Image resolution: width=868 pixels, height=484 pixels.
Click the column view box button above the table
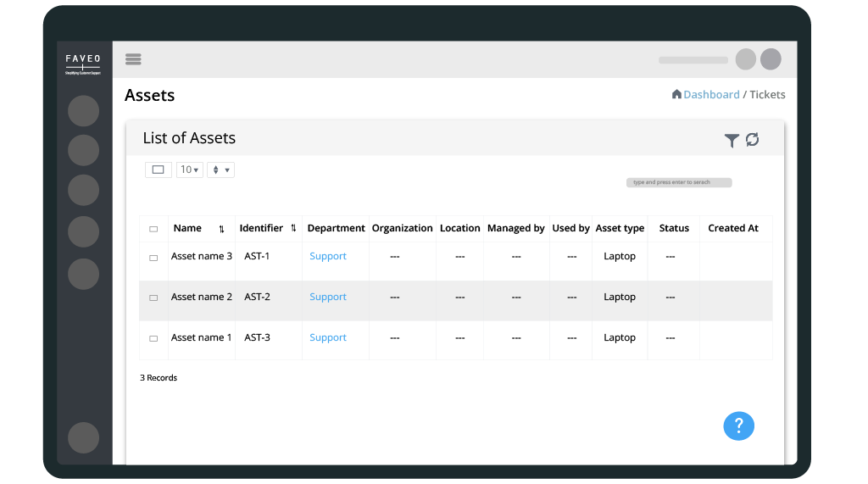point(158,170)
